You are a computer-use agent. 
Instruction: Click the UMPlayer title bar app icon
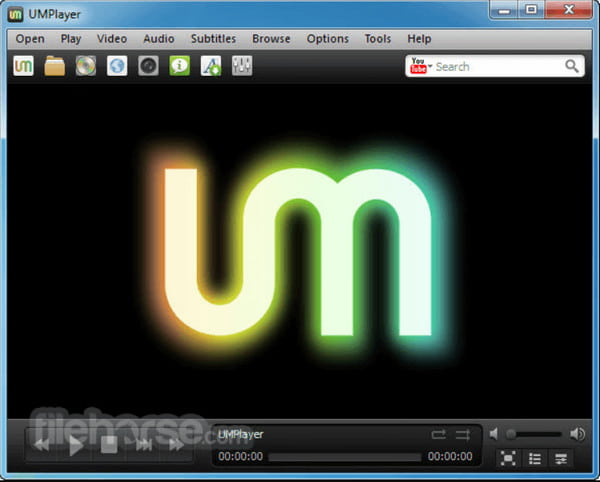[x=16, y=15]
